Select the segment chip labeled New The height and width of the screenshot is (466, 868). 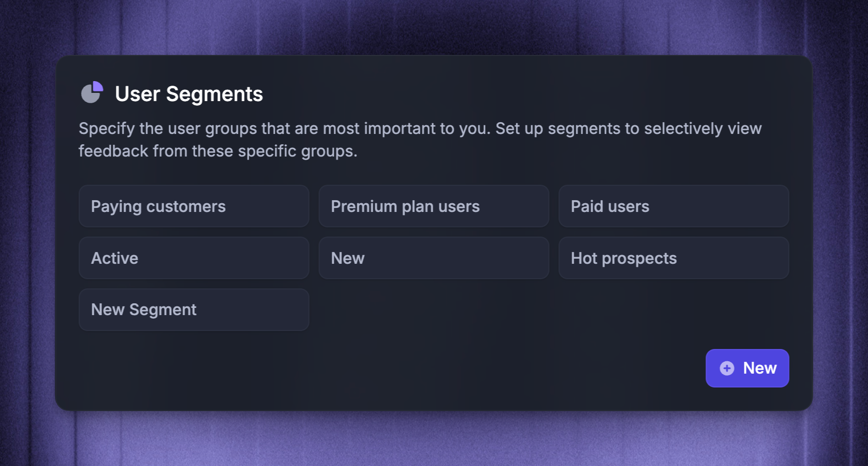pos(434,258)
